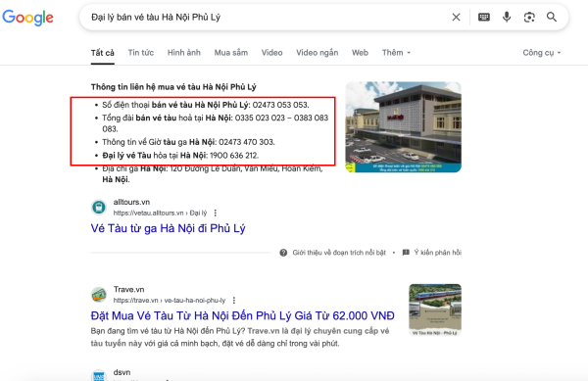Switch to Web tab
This screenshot has width=588, height=381.
[360, 53]
